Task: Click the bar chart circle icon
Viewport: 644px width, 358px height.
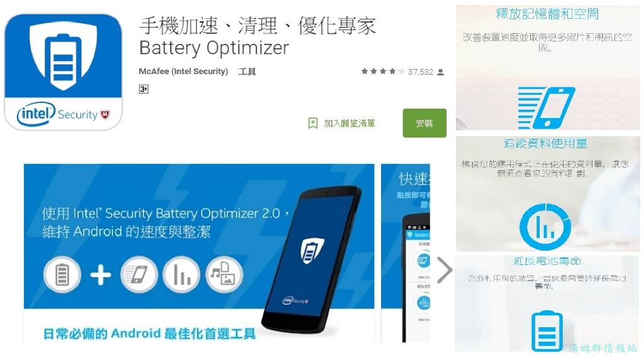Action: 182,274
